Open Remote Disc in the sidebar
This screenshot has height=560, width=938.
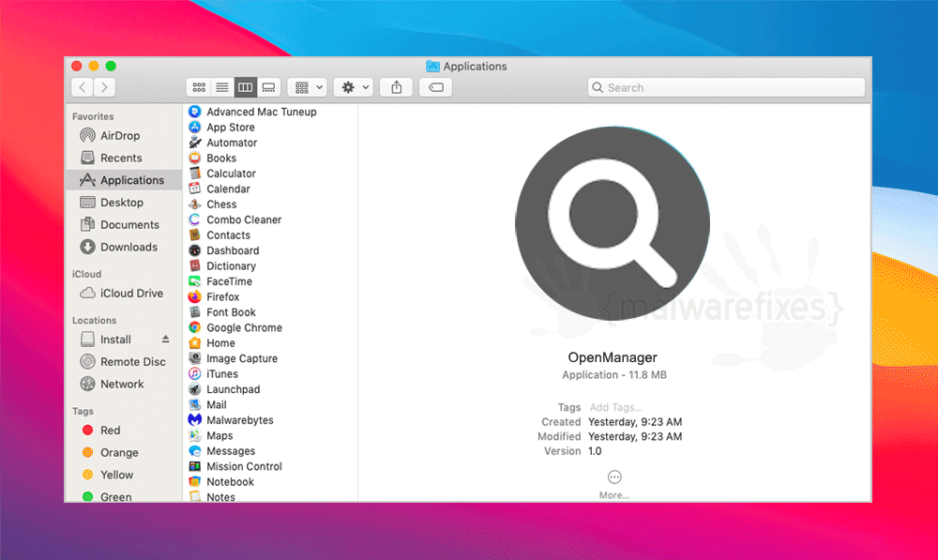[x=123, y=362]
